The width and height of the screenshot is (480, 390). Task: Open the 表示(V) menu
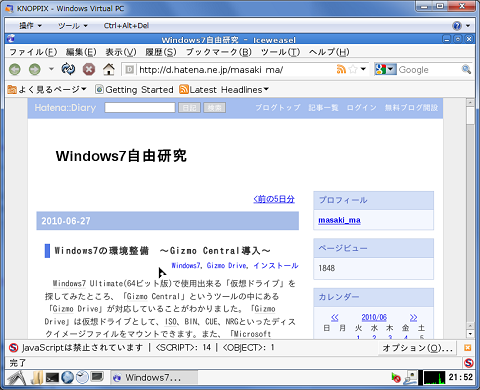121,52
